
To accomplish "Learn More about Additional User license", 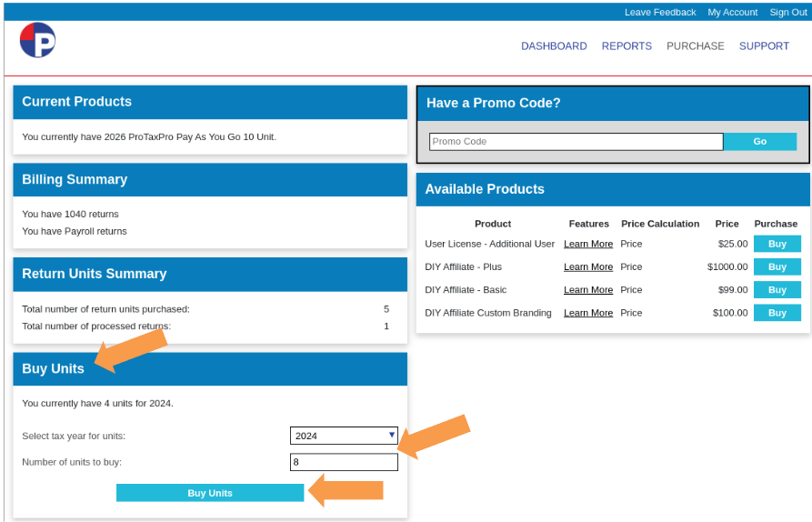I will (588, 244).
